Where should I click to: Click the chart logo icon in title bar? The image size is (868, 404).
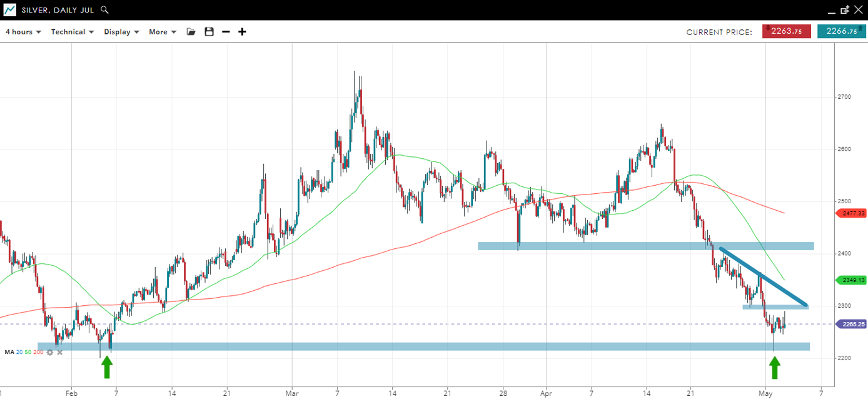(x=10, y=10)
